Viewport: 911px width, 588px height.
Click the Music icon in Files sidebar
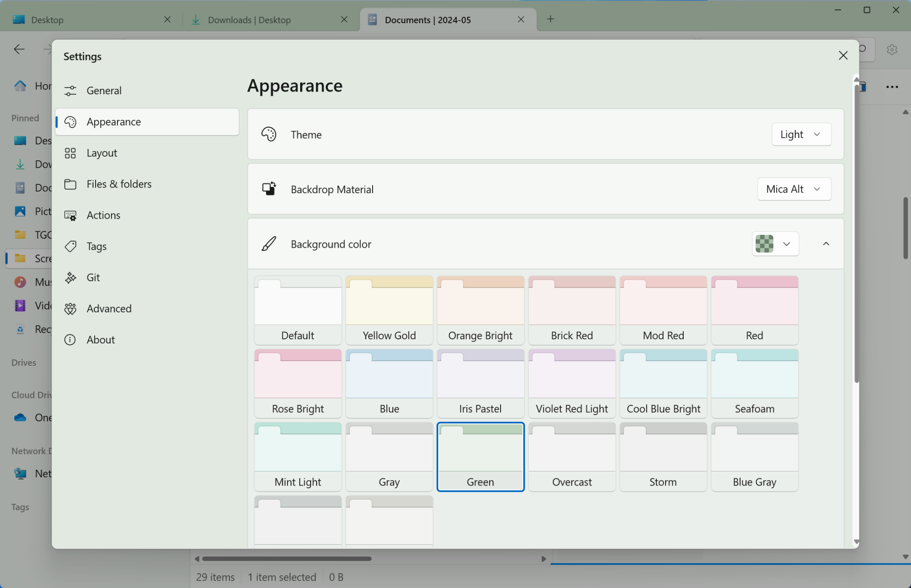(x=20, y=282)
